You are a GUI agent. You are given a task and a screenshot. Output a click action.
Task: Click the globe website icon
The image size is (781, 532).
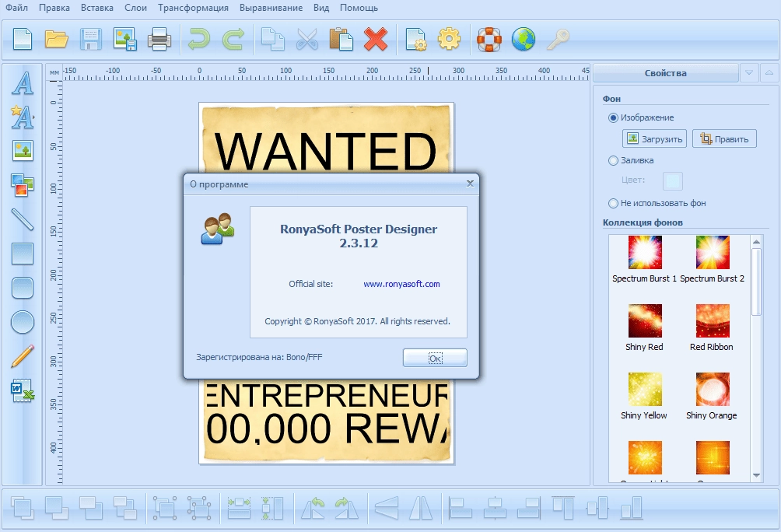click(524, 39)
